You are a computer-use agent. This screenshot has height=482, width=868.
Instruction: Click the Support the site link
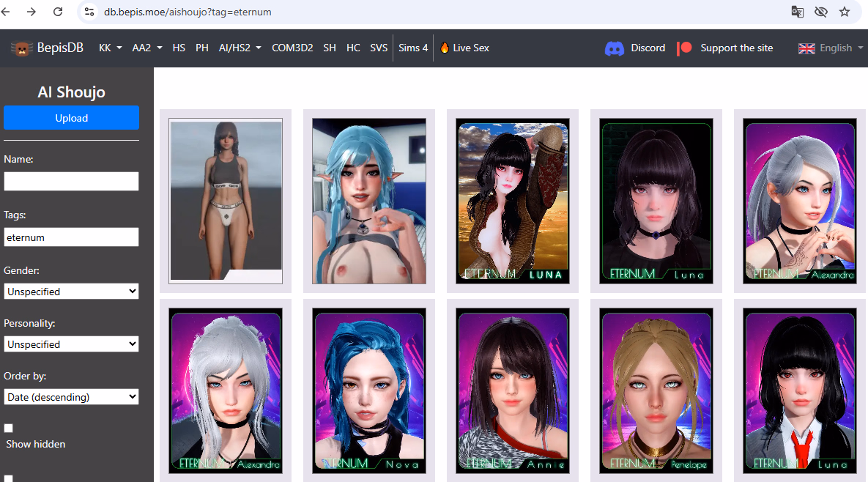[x=736, y=48]
